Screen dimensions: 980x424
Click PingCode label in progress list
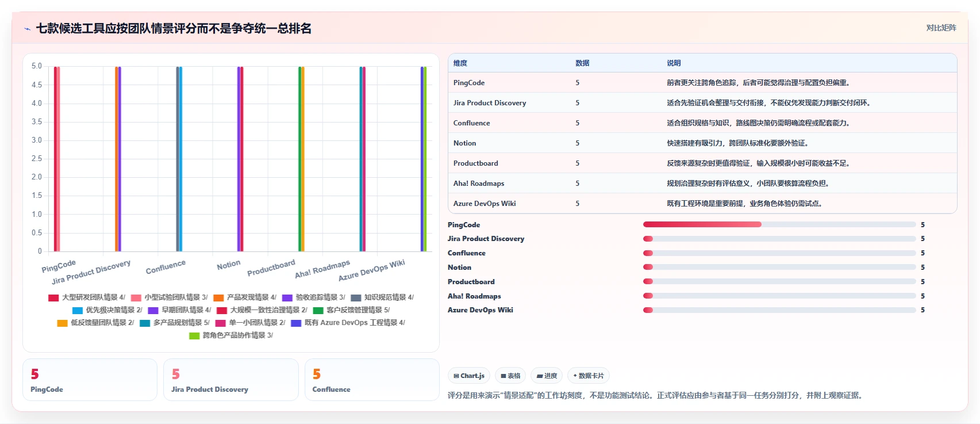(464, 225)
